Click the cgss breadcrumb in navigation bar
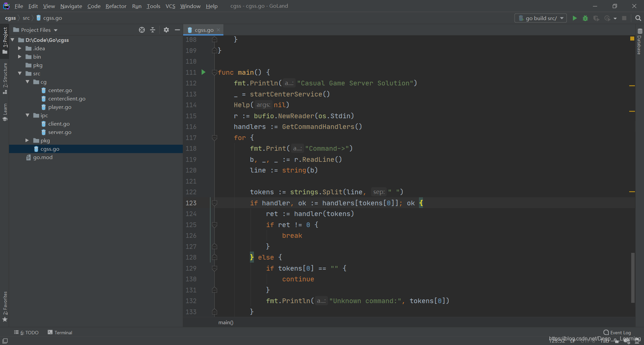Viewport: 644px width, 345px height. tap(10, 18)
